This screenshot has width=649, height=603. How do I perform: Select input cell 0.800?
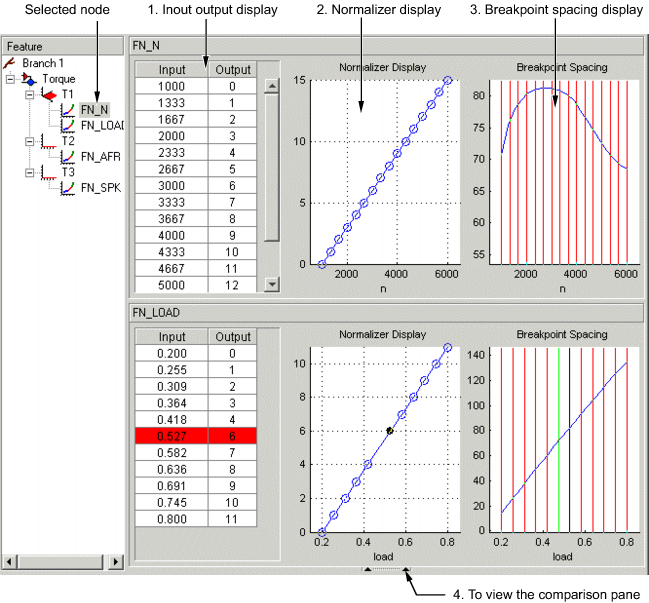pos(171,519)
